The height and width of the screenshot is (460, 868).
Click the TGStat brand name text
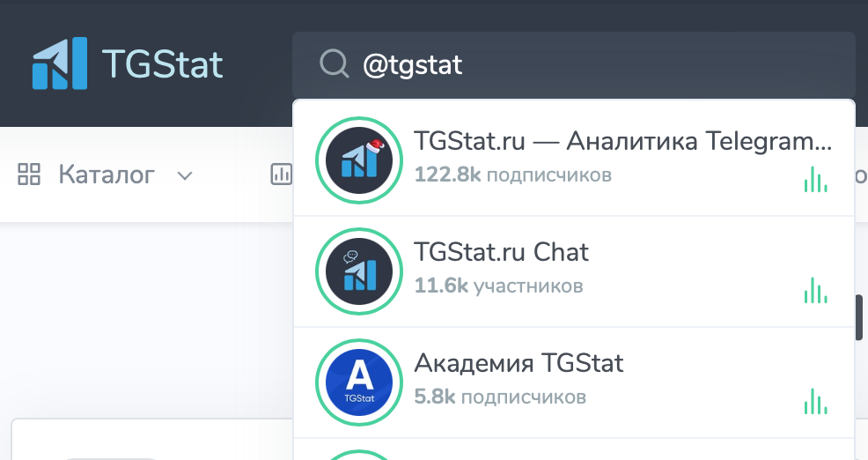pos(163,63)
